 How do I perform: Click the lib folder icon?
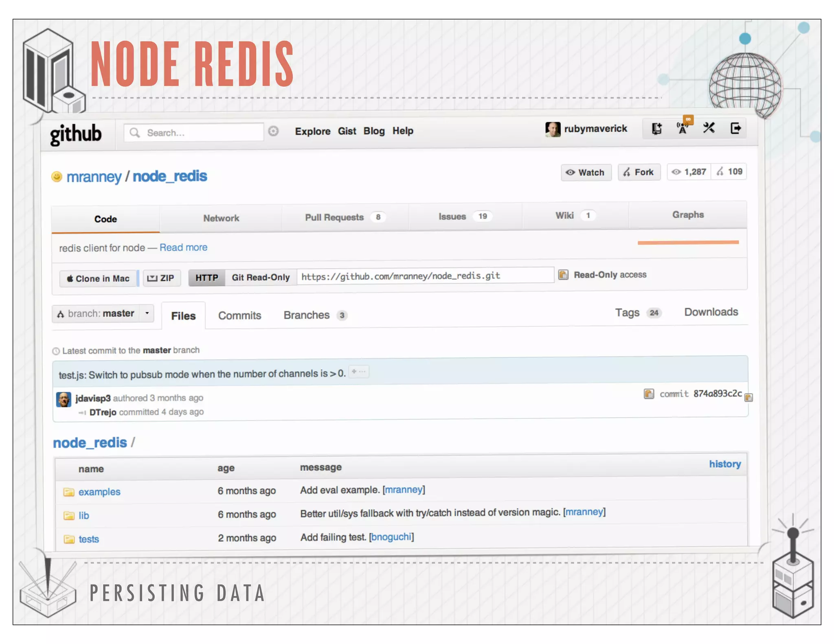(69, 516)
